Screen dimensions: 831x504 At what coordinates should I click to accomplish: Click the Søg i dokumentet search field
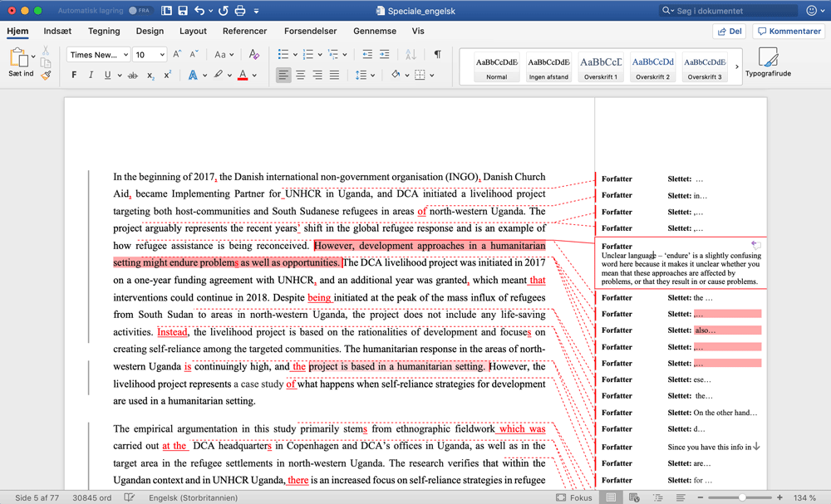728,11
